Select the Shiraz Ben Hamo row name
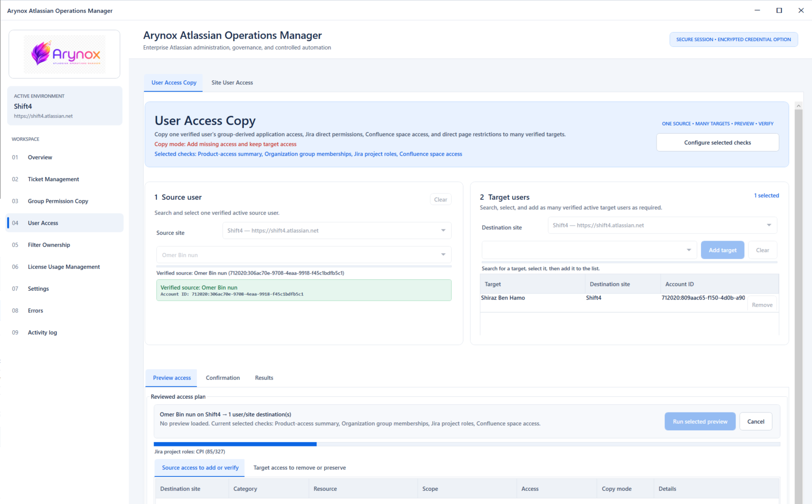Screen dimensions: 812x504 503,298
